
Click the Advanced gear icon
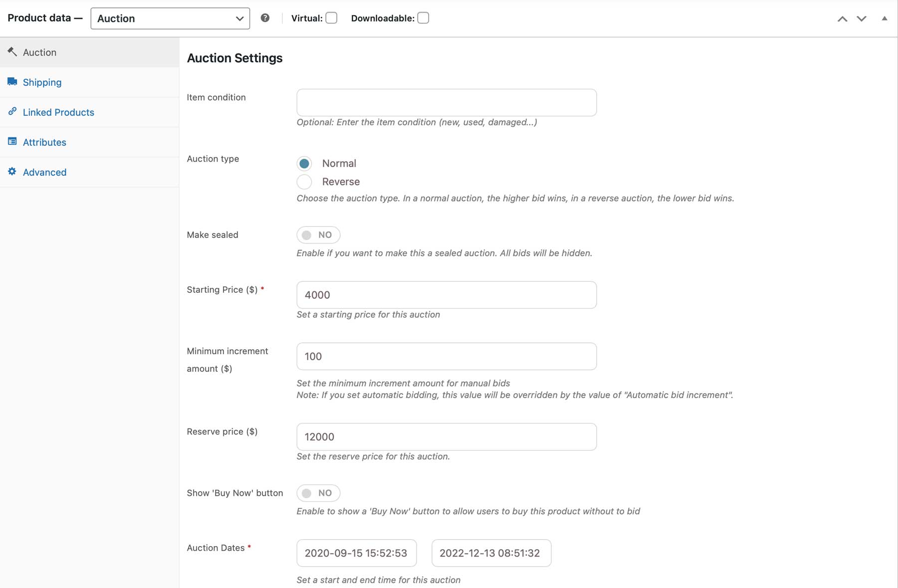[x=12, y=172]
